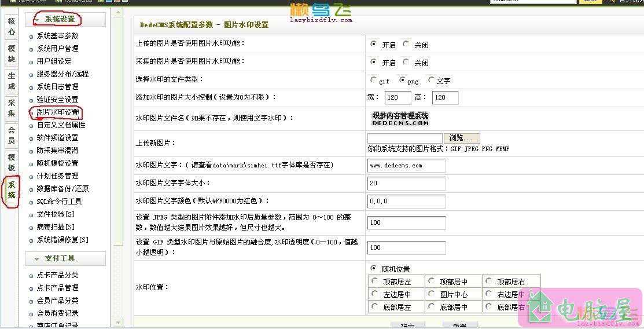Switch to 会员 vertical tab
Screen dimensions: 644x329
[x=12, y=135]
